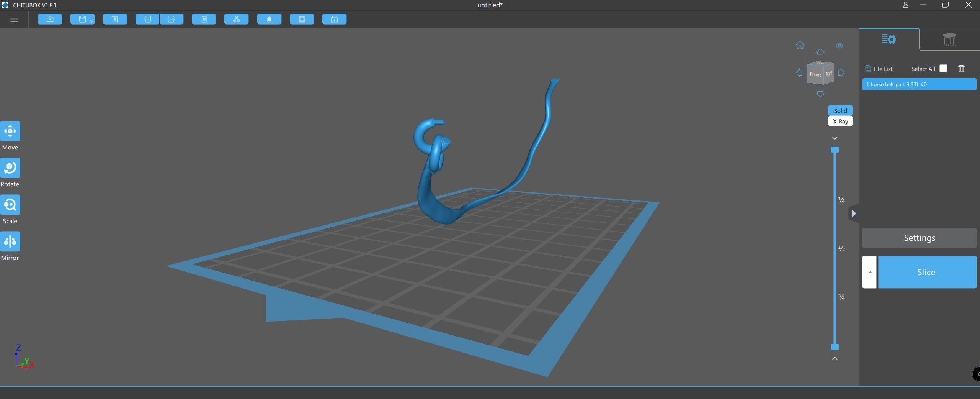Click the Dig Hole toolbar icon
This screenshot has width=980, height=399.
point(302,19)
